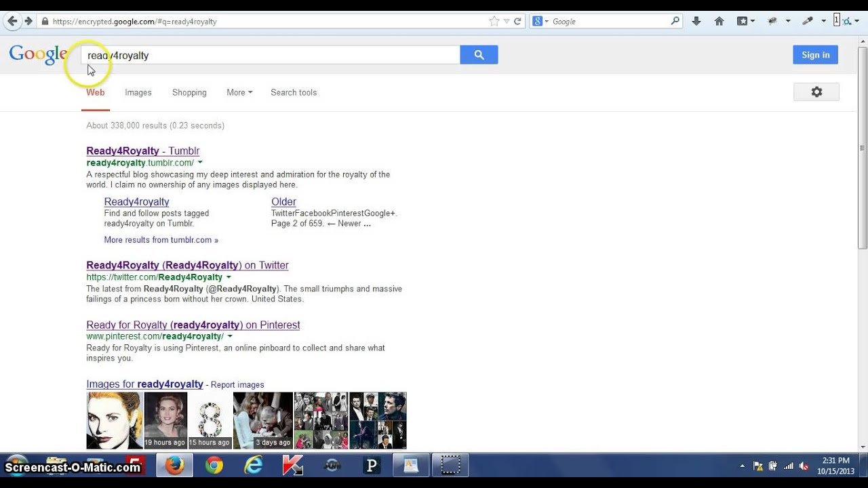The image size is (868, 488).
Task: Open the Older sitelink
Action: (283, 201)
